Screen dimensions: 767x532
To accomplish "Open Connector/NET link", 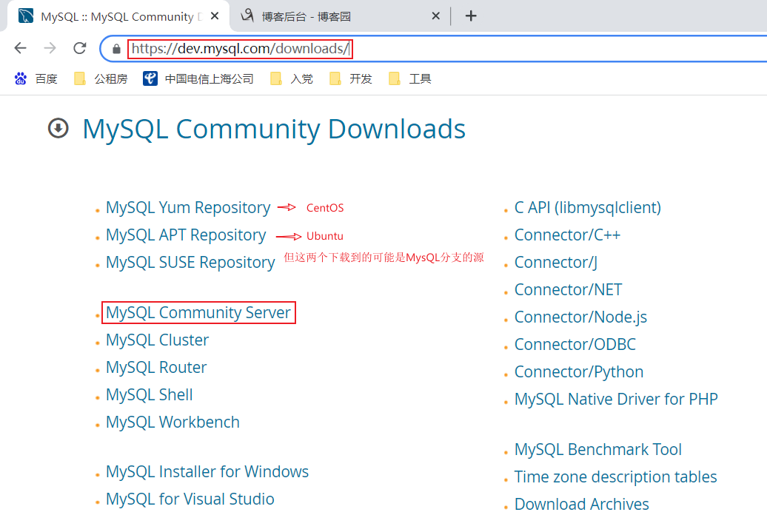I will [x=568, y=290].
